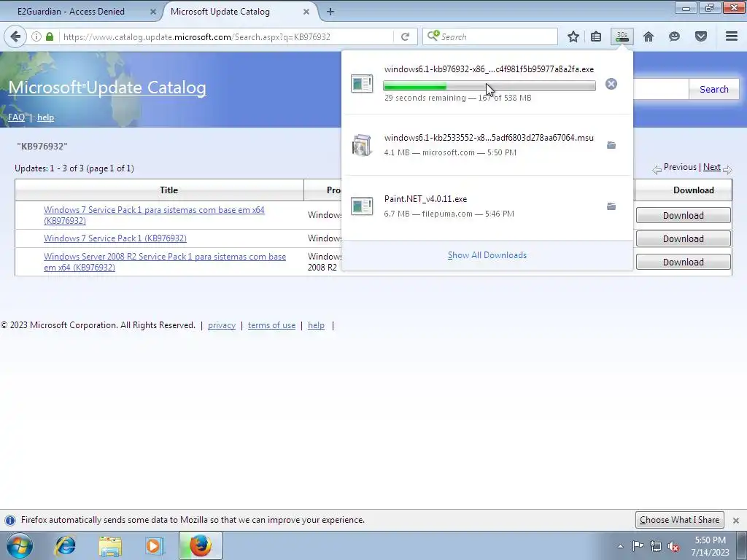Open the help link under the catalog title
The image size is (747, 560).
46,117
